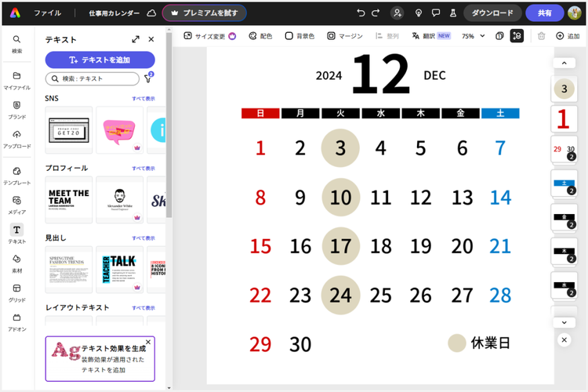588x392 pixels.
Task: Move down through layers with chevron down
Action: [x=564, y=322]
